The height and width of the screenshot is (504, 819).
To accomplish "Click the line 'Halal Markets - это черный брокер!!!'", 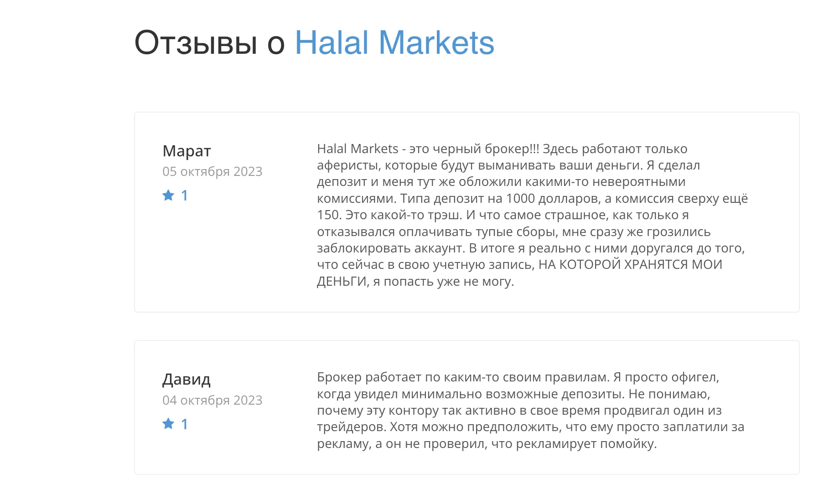I will 428,149.
